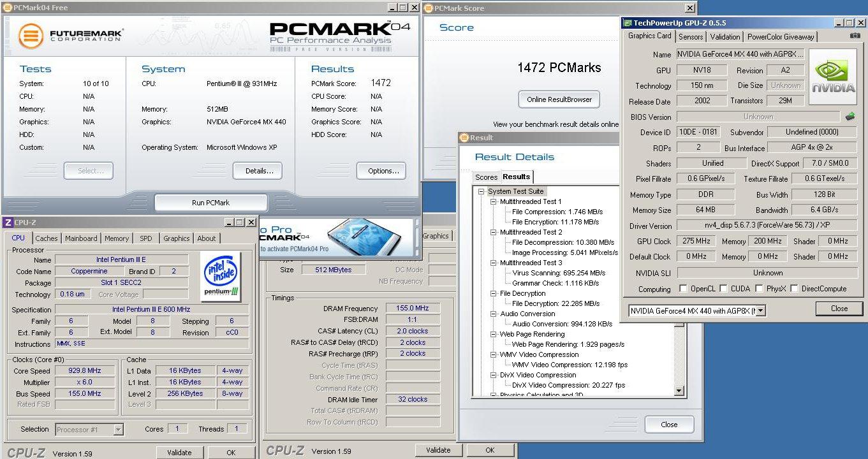Select the Graphics tab next to About in CPU-Z

tap(177, 238)
